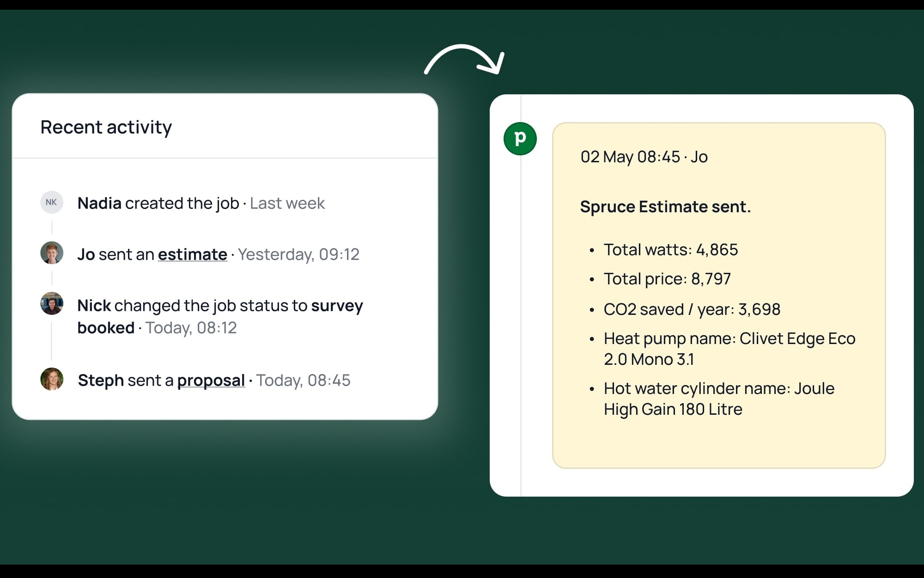The width and height of the screenshot is (924, 578).
Task: Click the "Today, 08:45" timestamp
Action: pyautogui.click(x=303, y=380)
